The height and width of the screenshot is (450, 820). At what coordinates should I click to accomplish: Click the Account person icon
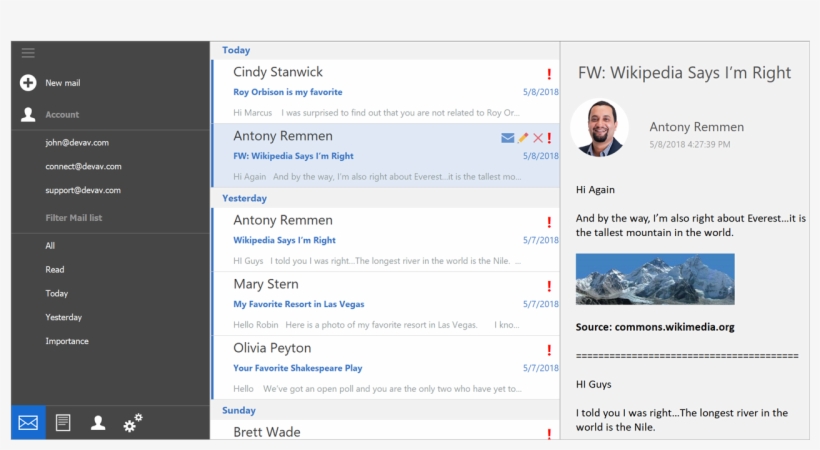28,115
